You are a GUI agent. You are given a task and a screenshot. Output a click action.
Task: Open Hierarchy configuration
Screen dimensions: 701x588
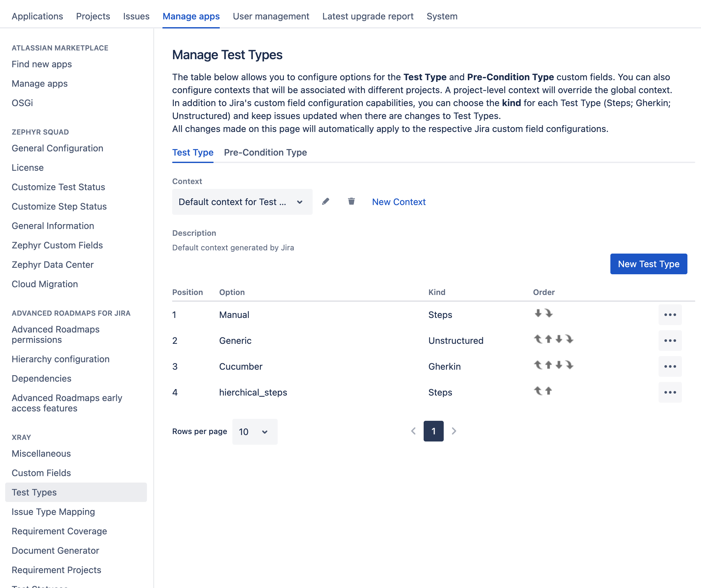coord(61,359)
